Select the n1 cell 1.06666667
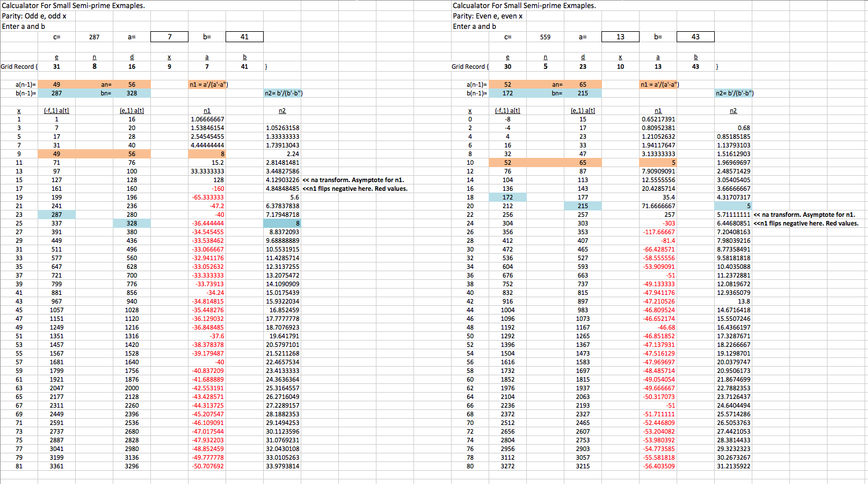 (207, 119)
